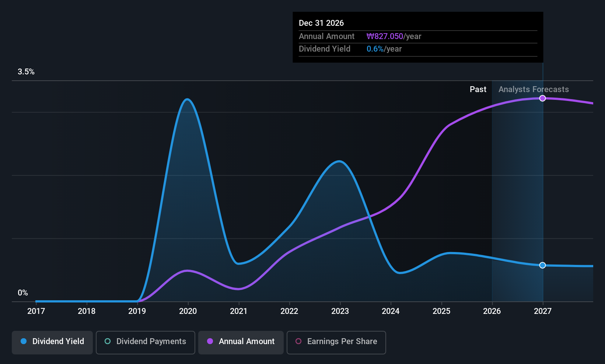Click the teal Dividend Payments legend circle

point(108,341)
